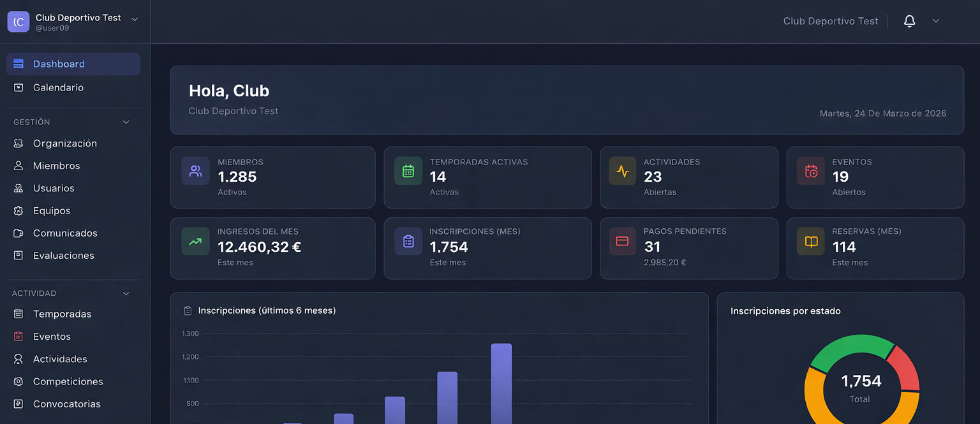The width and height of the screenshot is (980, 424).
Task: Open the Evaluaciones page
Action: pos(64,255)
